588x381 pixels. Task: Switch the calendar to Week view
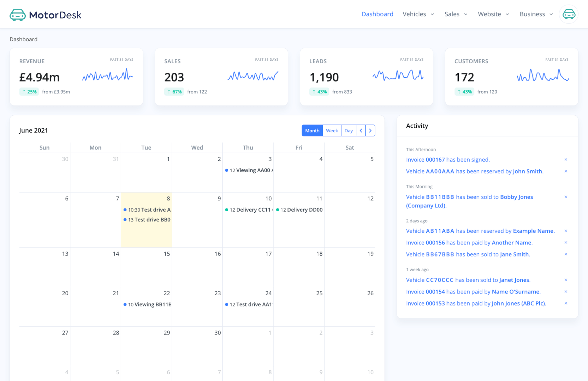click(x=332, y=131)
